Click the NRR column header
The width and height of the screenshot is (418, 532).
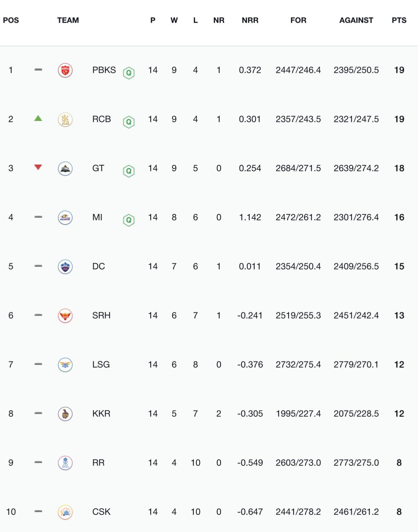coord(250,20)
